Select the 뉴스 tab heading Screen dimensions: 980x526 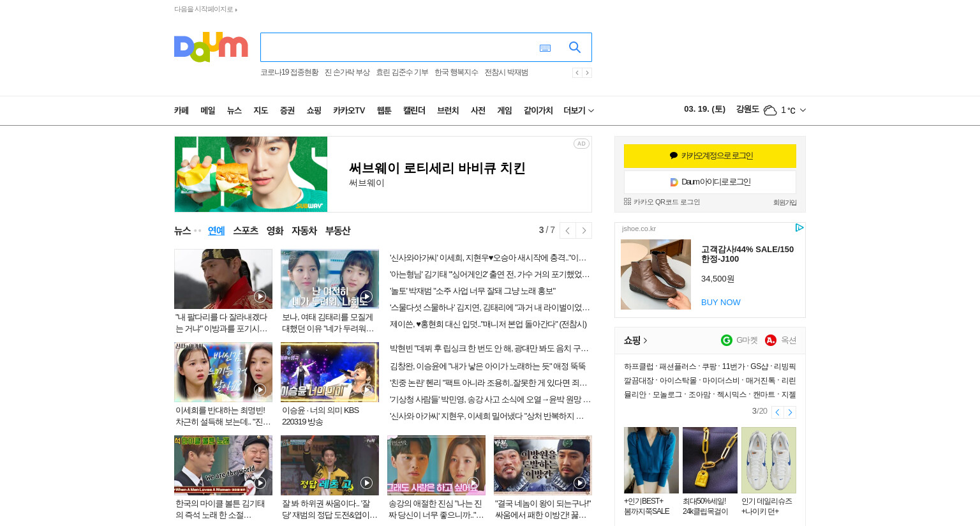pyautogui.click(x=182, y=230)
